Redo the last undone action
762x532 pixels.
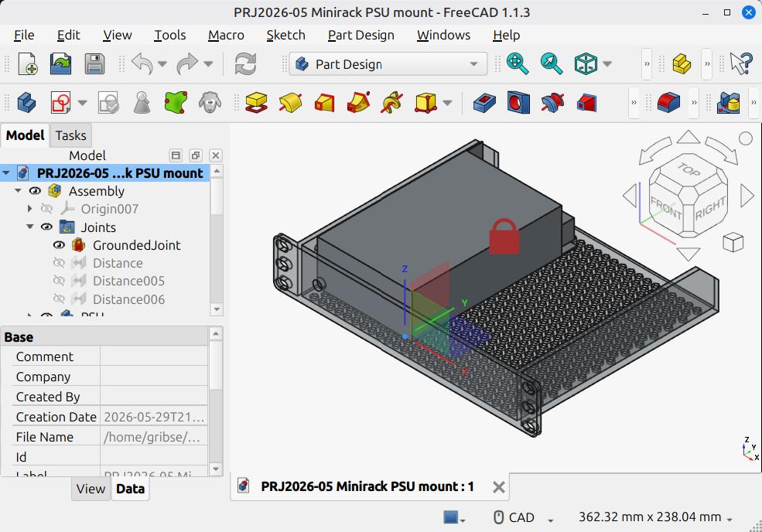(187, 64)
